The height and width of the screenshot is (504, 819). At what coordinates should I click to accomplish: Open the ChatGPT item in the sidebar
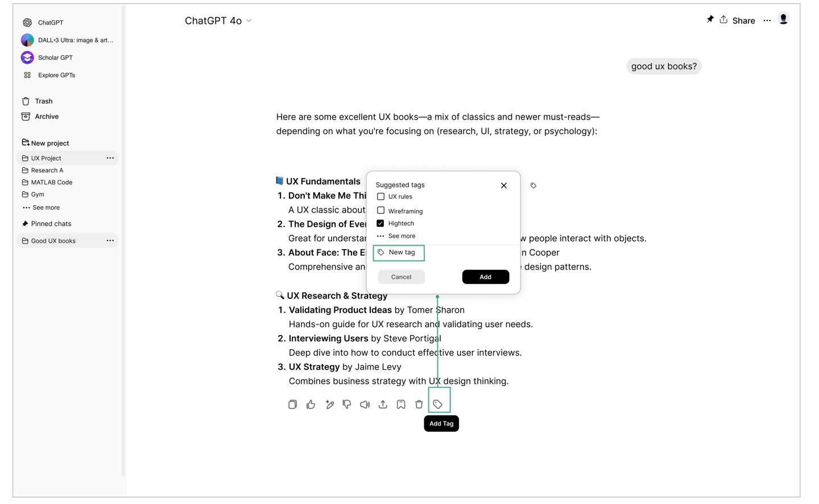43,23
